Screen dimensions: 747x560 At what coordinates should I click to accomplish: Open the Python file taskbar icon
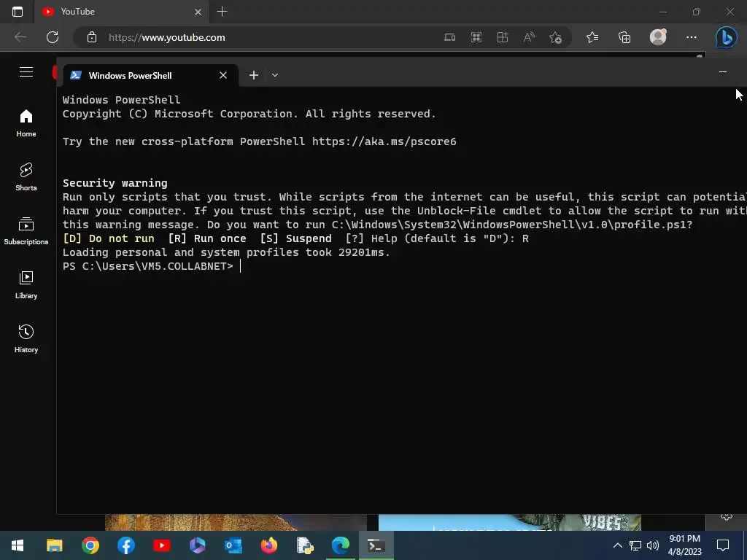tap(304, 545)
